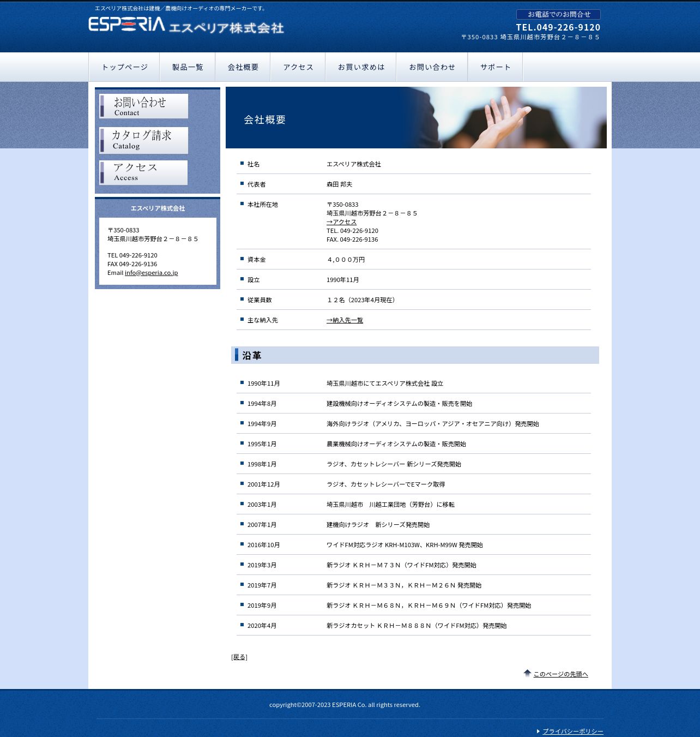The width and height of the screenshot is (700, 737).
Task: Open お問い合わせ in the top navigation
Action: click(x=432, y=67)
